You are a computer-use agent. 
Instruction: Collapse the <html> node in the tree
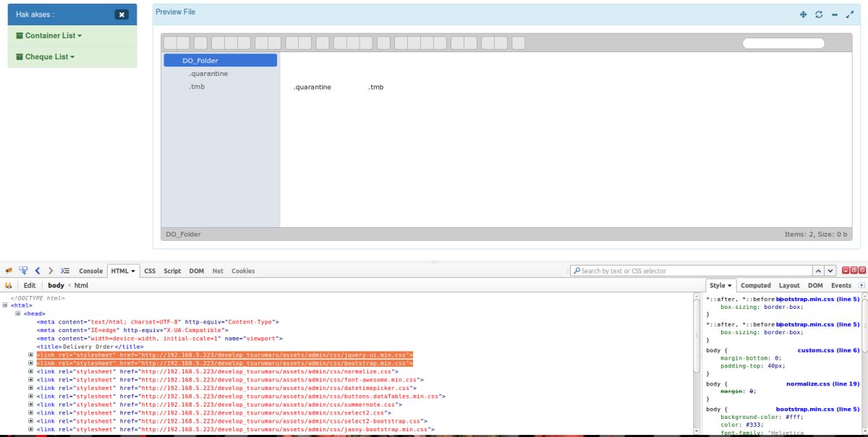coord(5,305)
